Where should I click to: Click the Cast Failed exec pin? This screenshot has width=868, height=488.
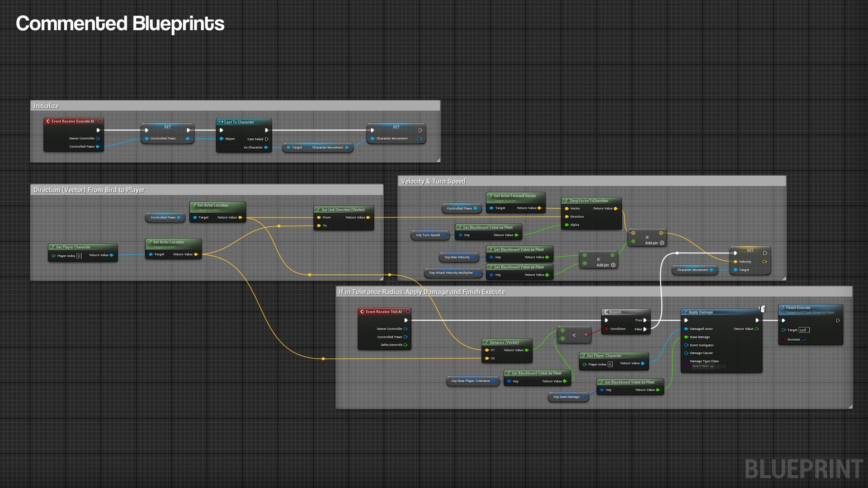click(267, 139)
